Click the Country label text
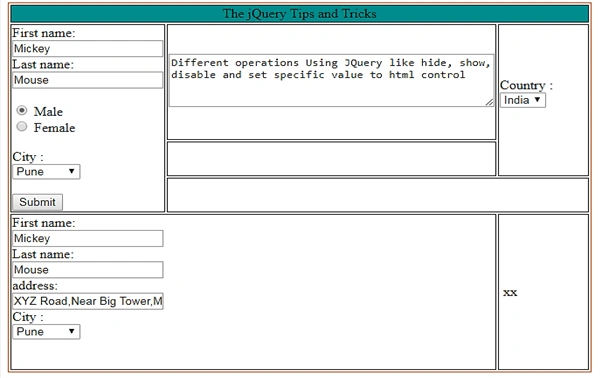Screen dimensions: 602x378 point(526,85)
